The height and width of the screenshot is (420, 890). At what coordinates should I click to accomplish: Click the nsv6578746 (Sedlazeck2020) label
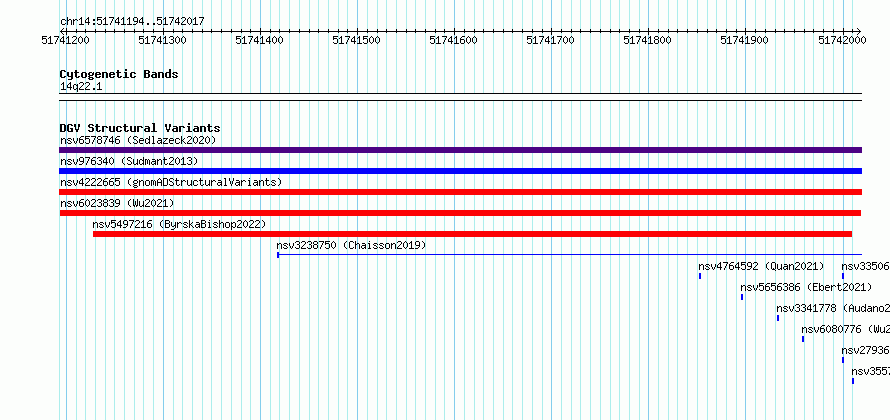138,140
